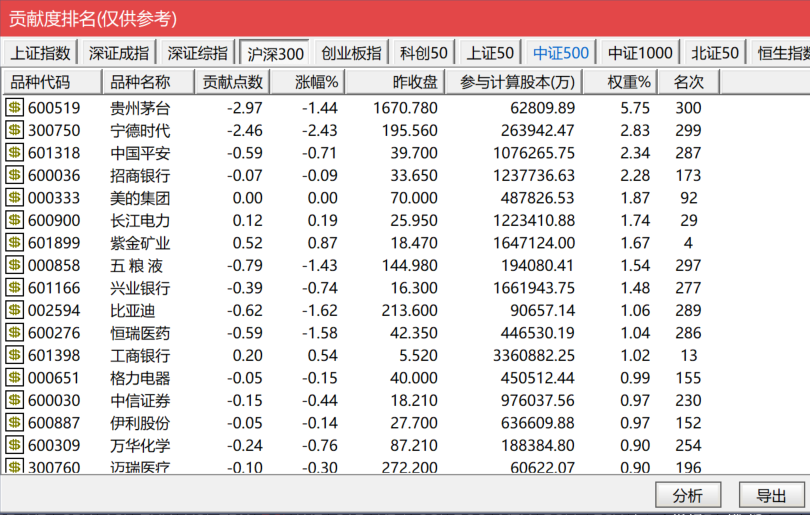Screen dimensions: 810x515
Task: Click rank value 299
Action: [688, 131]
